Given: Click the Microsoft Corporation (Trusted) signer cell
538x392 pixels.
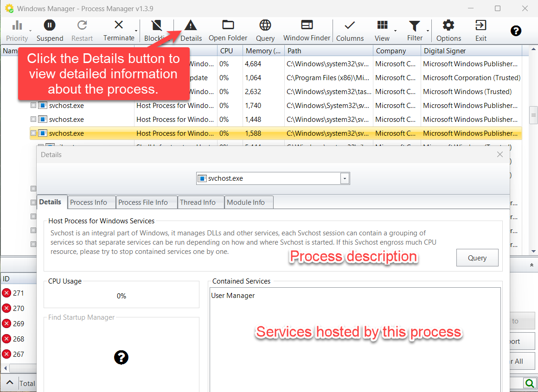Looking at the screenshot, I should [472, 78].
